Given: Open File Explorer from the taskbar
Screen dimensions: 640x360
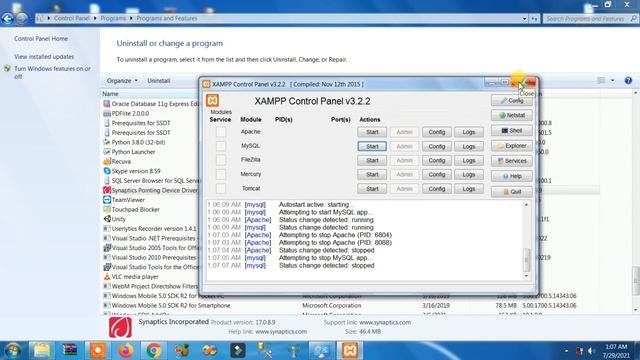Looking at the screenshot, I should point(41,351).
